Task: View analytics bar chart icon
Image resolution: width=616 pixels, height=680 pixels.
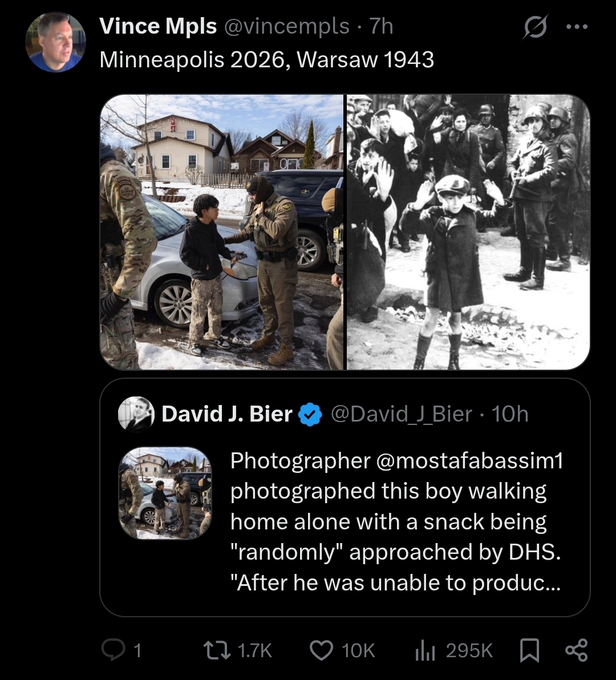Action: 425,650
